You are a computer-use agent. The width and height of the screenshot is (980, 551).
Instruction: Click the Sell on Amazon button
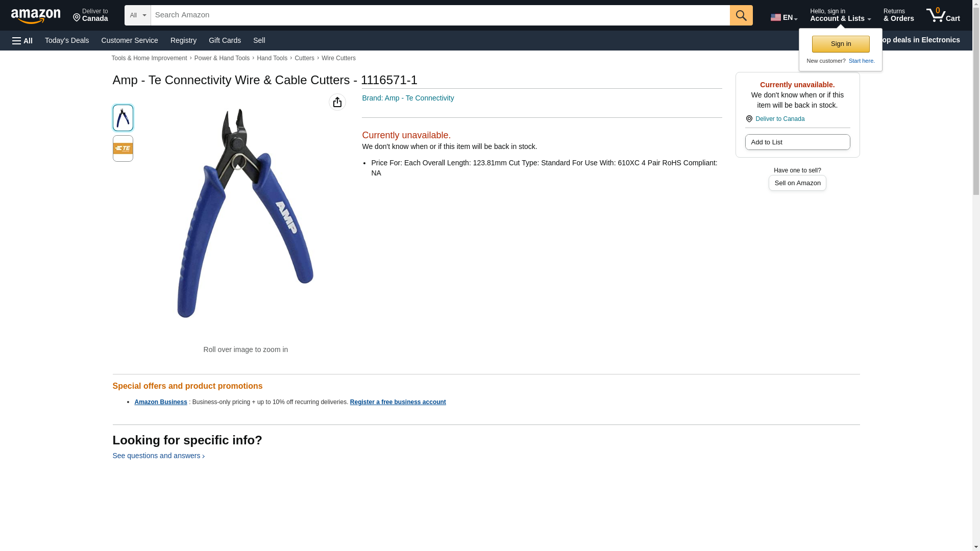tap(797, 183)
